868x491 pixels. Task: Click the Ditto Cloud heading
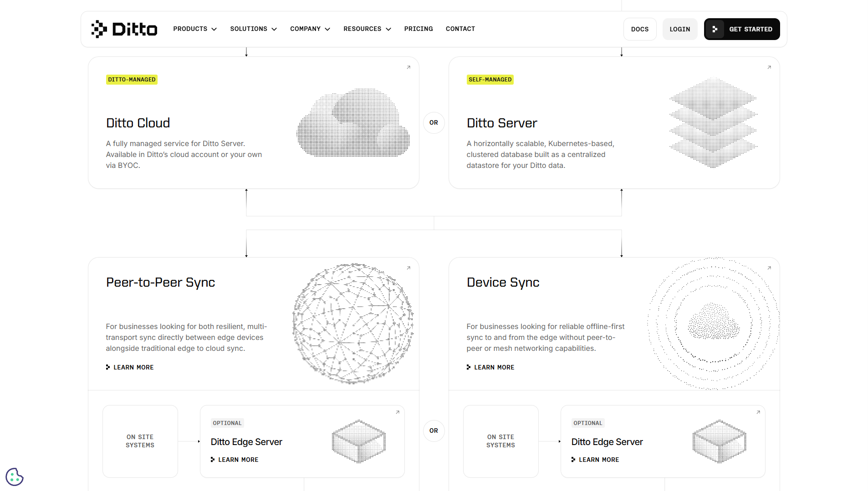coord(138,123)
